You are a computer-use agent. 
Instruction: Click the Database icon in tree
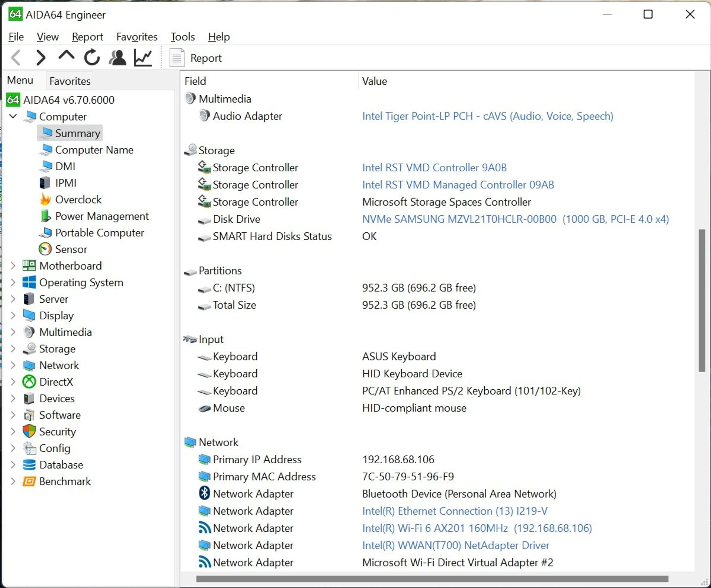(x=29, y=464)
